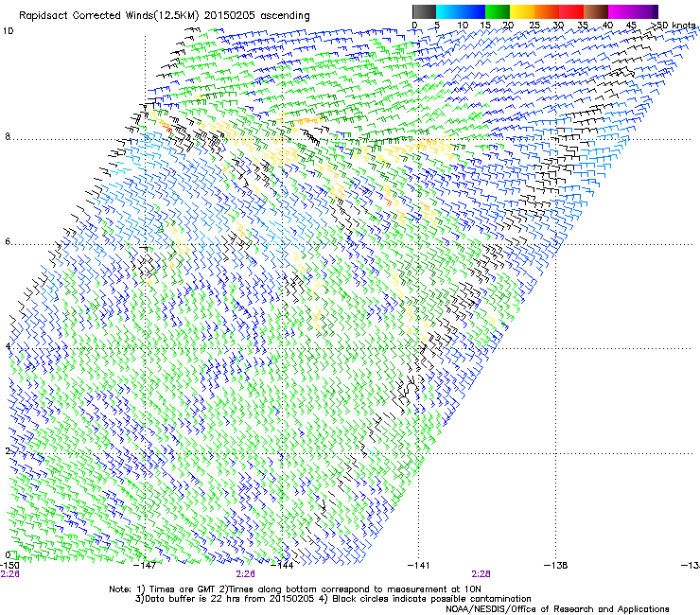Click the latitude axis label '10'
The image size is (700, 615).
(9, 31)
